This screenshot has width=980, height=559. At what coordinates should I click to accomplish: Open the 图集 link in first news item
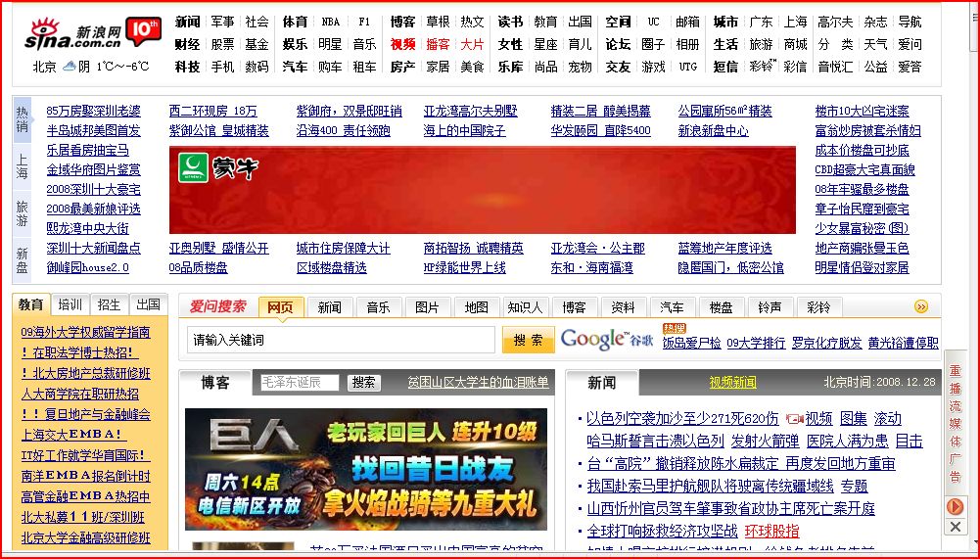853,418
